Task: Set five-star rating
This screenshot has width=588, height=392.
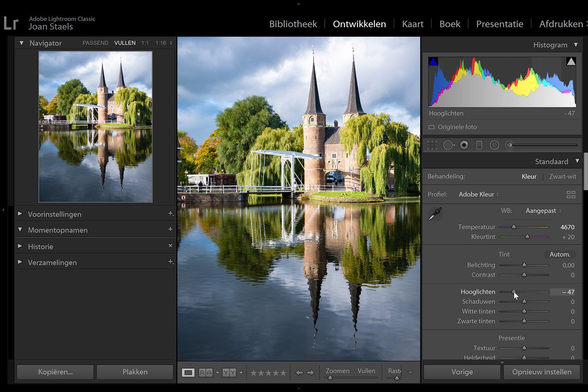Action: pos(283,373)
